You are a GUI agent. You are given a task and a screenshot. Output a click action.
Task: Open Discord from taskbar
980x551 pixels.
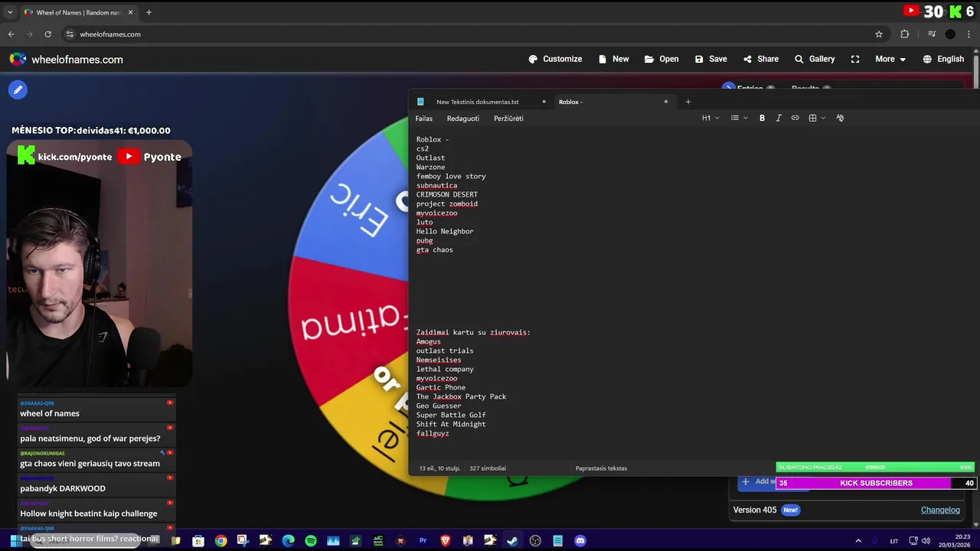pyautogui.click(x=580, y=541)
